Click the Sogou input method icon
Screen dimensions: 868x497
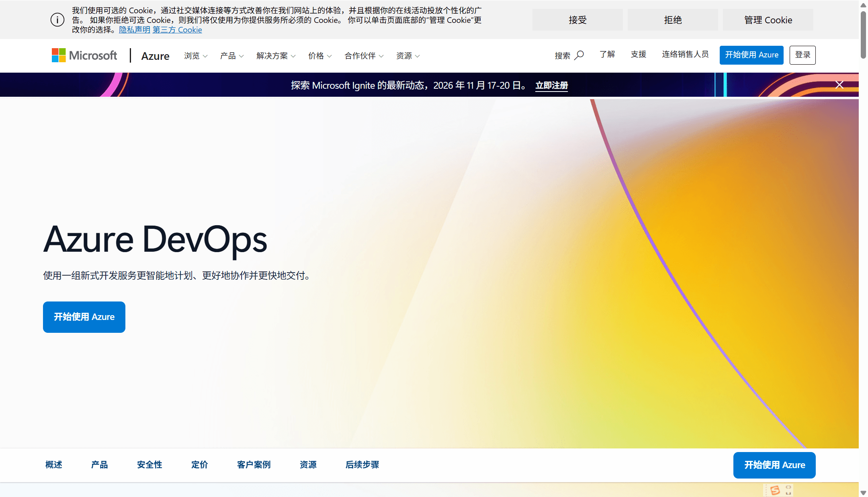pyautogui.click(x=775, y=490)
